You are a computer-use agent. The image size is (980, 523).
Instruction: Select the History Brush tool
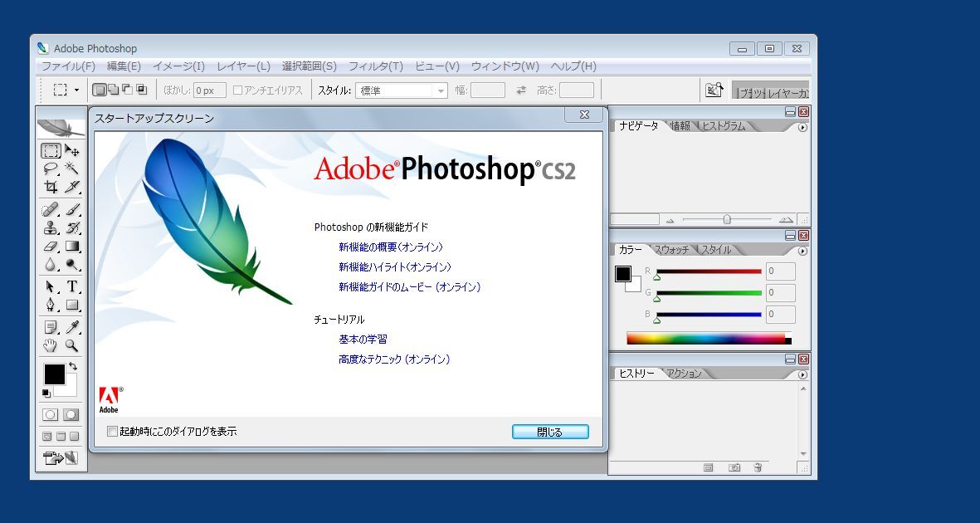pyautogui.click(x=72, y=227)
